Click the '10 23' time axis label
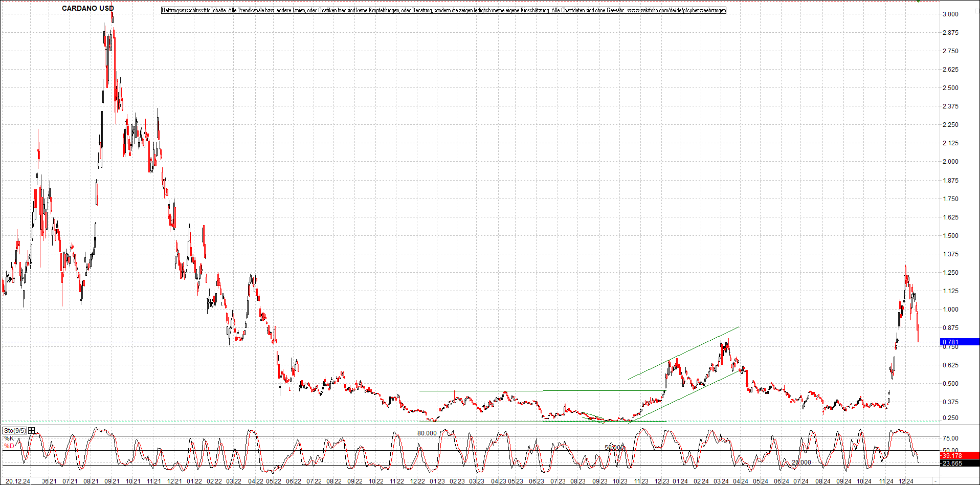This screenshot has width=980, height=485. [x=620, y=481]
